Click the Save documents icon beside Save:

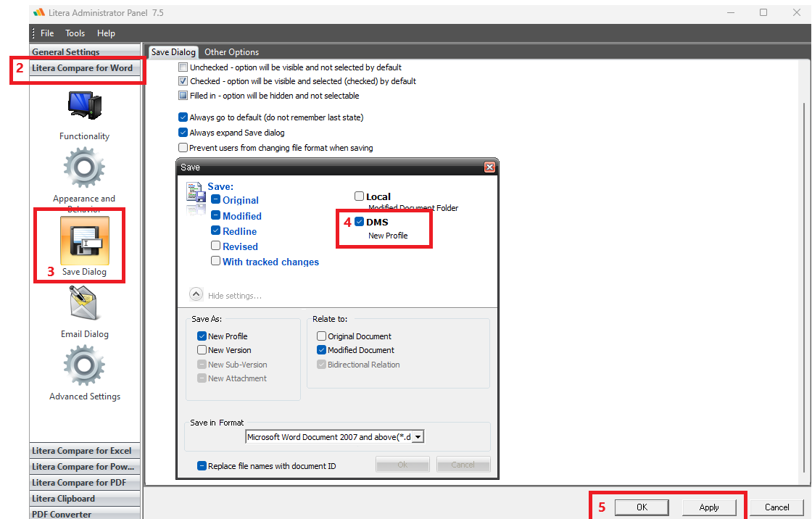196,199
